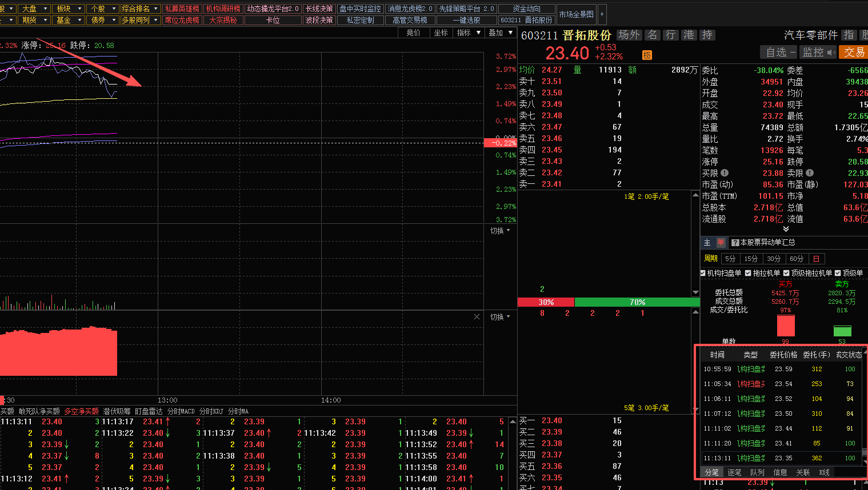
Task: Switch to the 逐笔 tab
Action: pos(734,472)
